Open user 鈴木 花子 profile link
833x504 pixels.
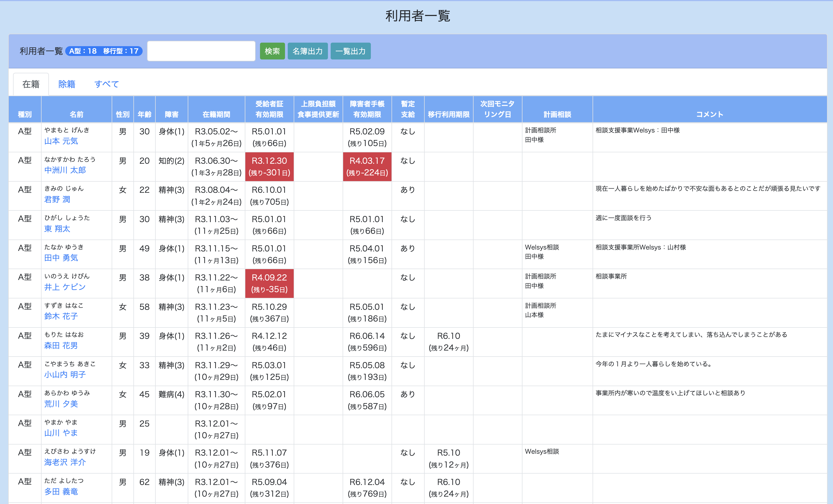click(61, 317)
